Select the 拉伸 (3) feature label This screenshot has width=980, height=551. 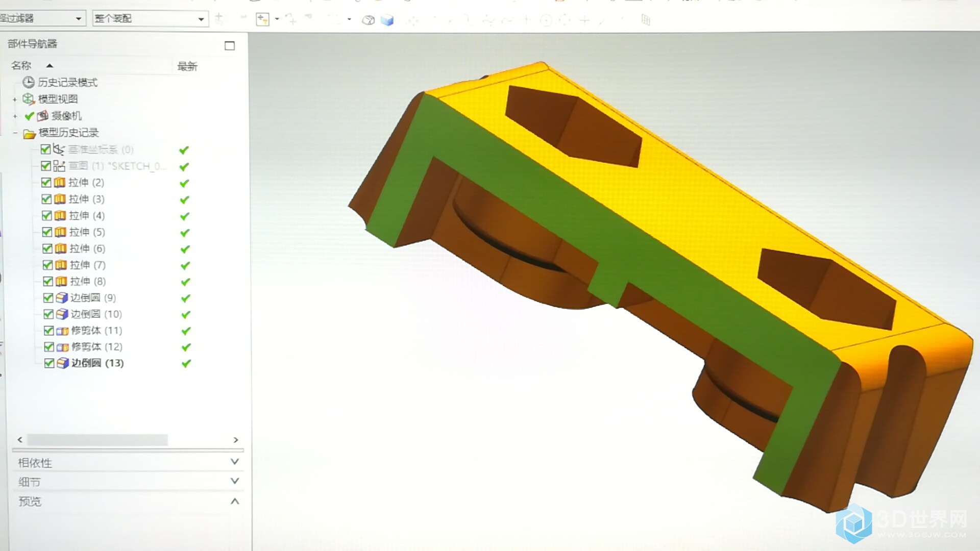pyautogui.click(x=87, y=199)
